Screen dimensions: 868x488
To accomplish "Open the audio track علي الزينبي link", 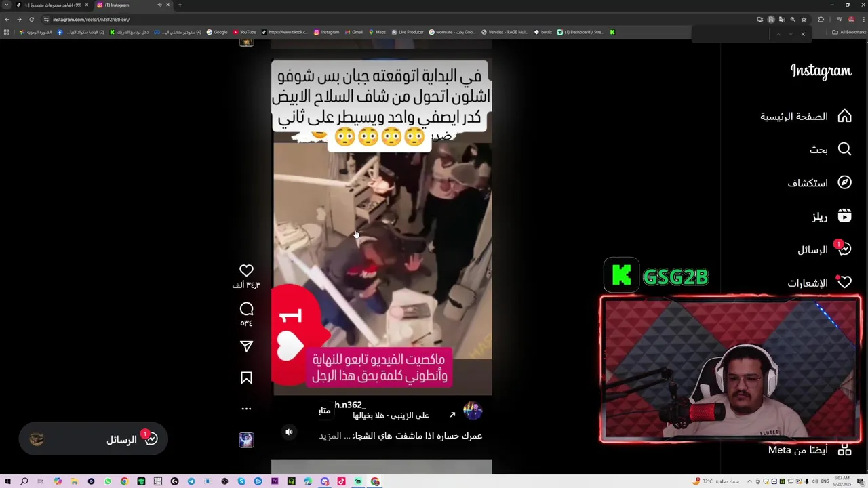I will point(391,415).
